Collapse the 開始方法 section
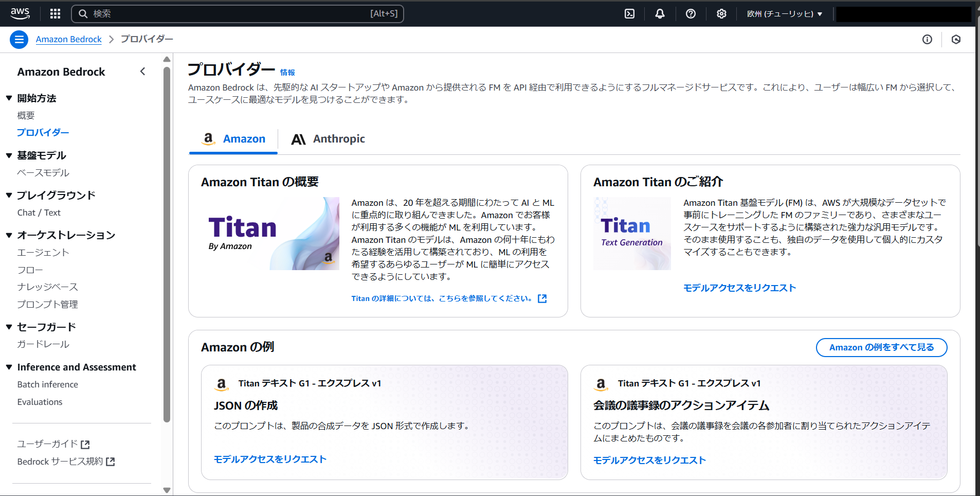The image size is (980, 496). pyautogui.click(x=9, y=98)
